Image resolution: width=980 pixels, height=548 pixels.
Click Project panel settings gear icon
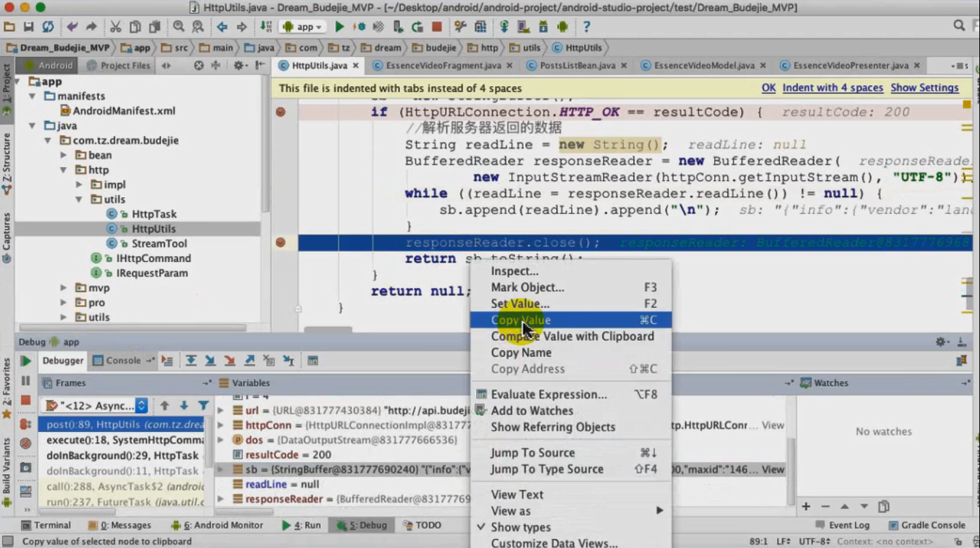tap(238, 66)
